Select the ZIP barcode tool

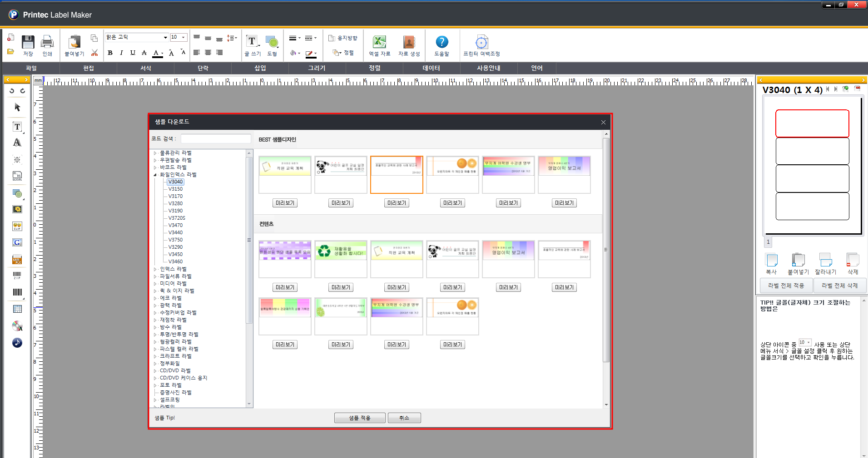[x=17, y=276]
